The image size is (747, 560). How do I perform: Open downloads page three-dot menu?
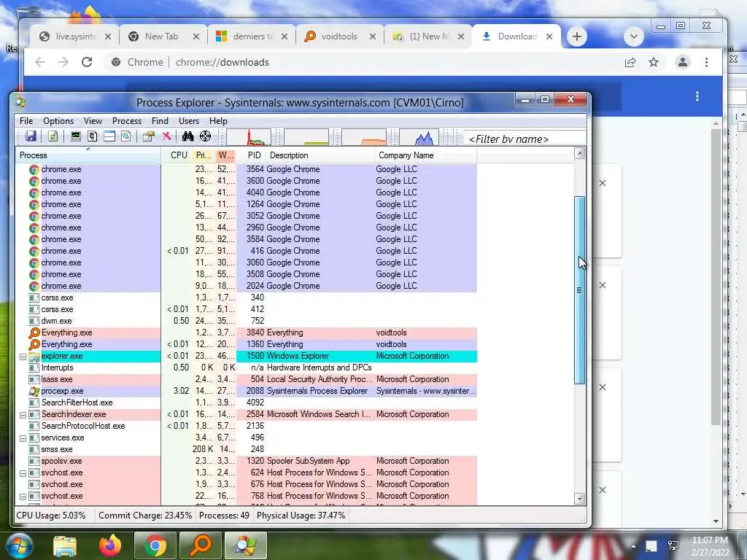click(697, 97)
